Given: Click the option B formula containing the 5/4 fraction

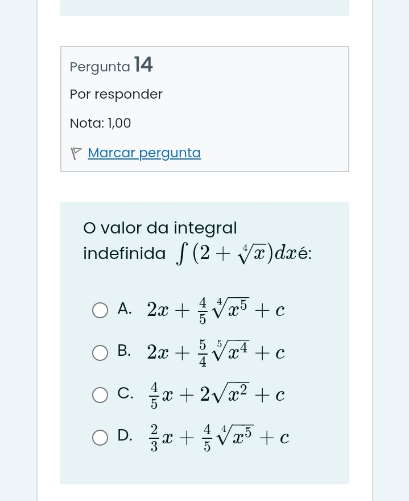Looking at the screenshot, I should coord(216,353).
